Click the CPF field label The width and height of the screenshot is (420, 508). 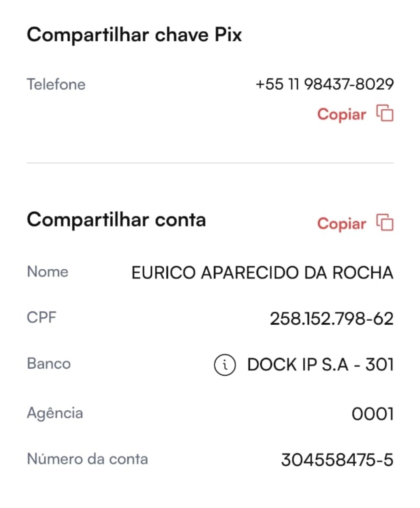point(42,318)
